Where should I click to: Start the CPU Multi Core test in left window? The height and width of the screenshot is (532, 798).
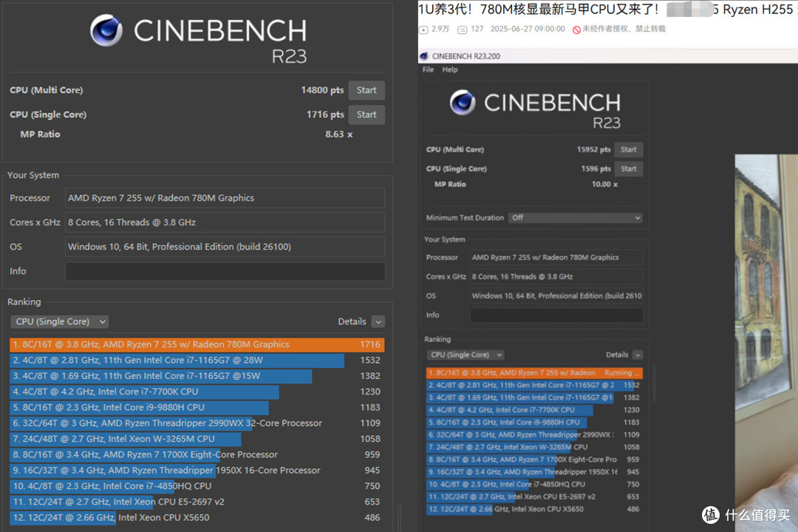pos(366,90)
